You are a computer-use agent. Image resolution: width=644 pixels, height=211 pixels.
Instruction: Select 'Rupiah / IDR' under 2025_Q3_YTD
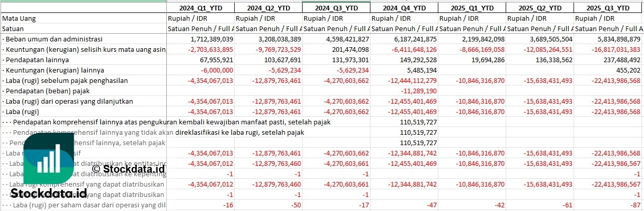[594, 19]
